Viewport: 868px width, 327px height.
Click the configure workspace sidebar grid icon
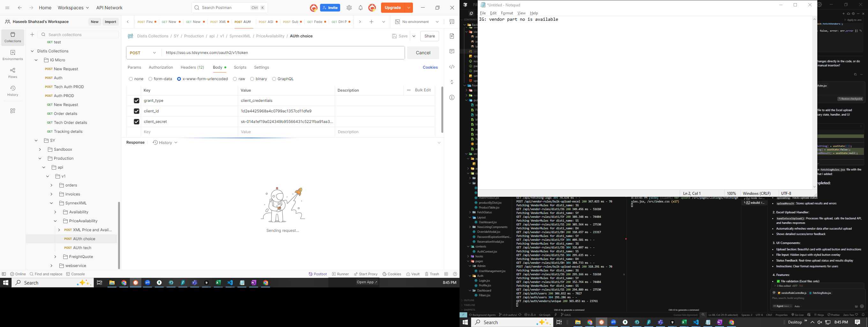pyautogui.click(x=13, y=111)
